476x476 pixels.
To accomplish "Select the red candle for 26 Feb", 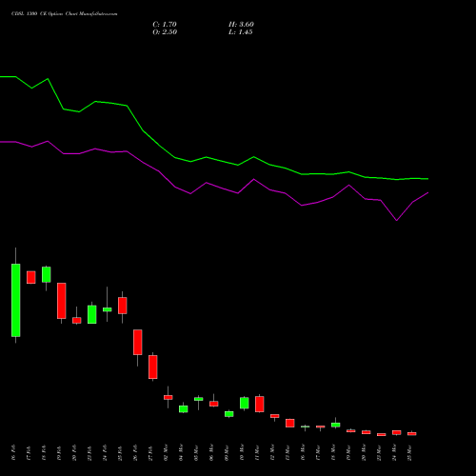I will 138,342.
